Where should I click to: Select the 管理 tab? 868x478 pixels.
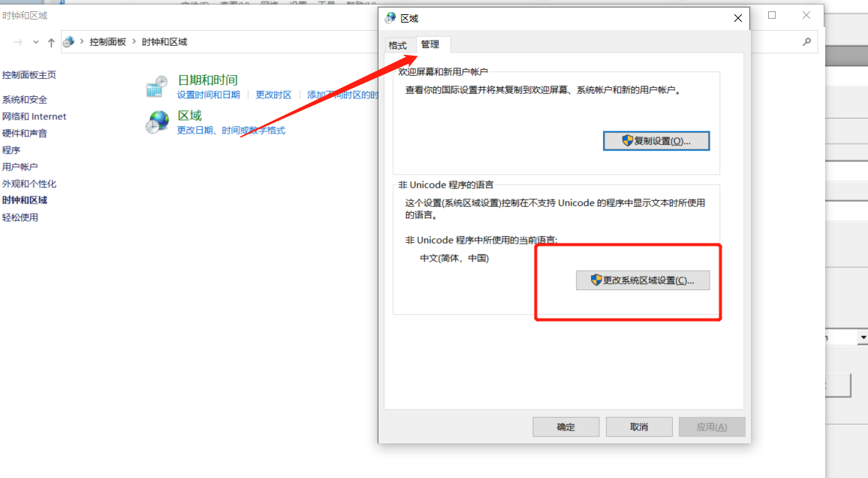pyautogui.click(x=432, y=45)
